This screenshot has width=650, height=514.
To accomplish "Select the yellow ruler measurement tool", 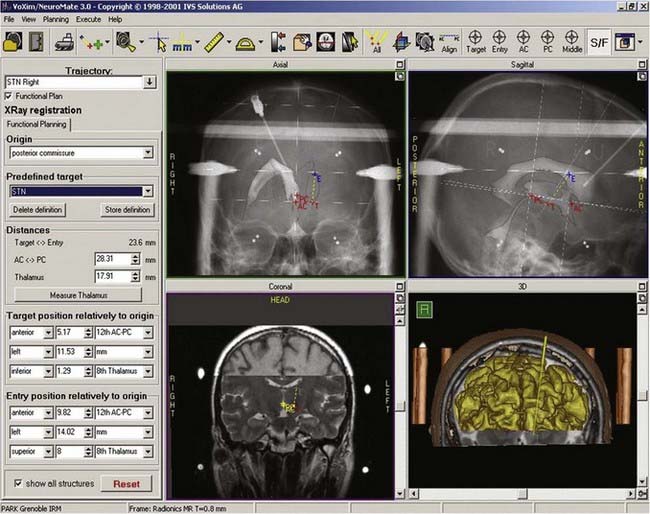I will [213, 43].
